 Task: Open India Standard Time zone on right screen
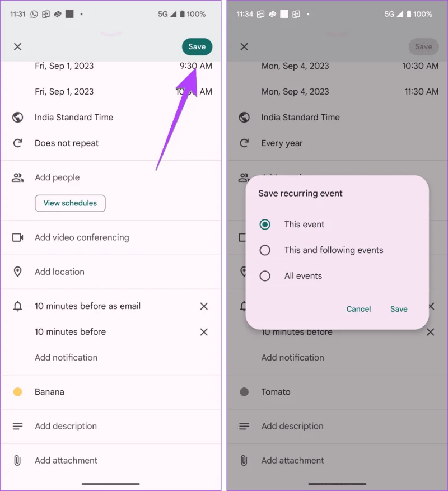[301, 118]
